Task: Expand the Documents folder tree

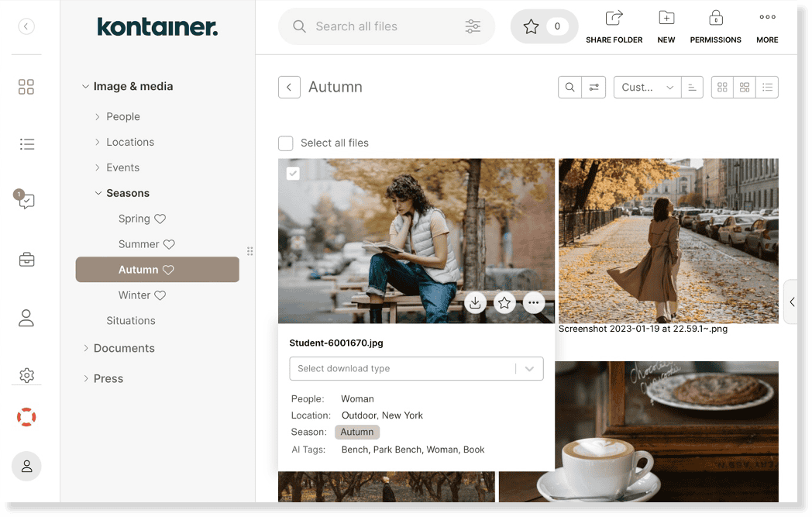Action: 86,348
